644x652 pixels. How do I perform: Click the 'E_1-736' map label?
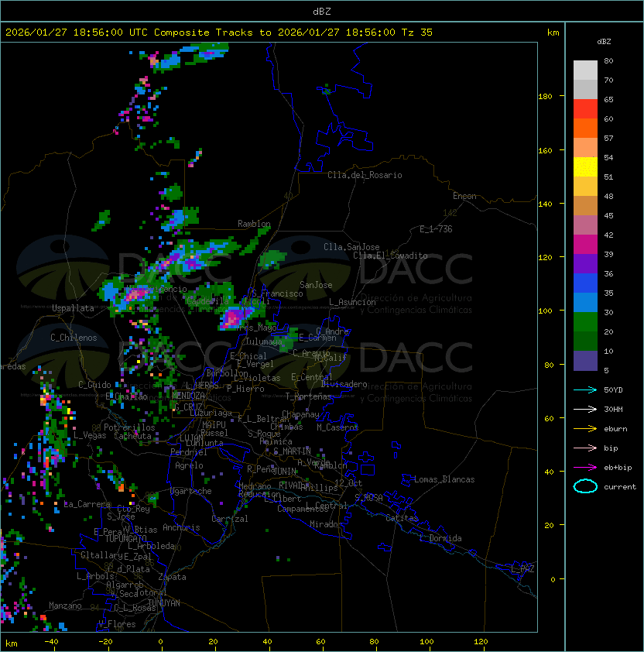436,228
